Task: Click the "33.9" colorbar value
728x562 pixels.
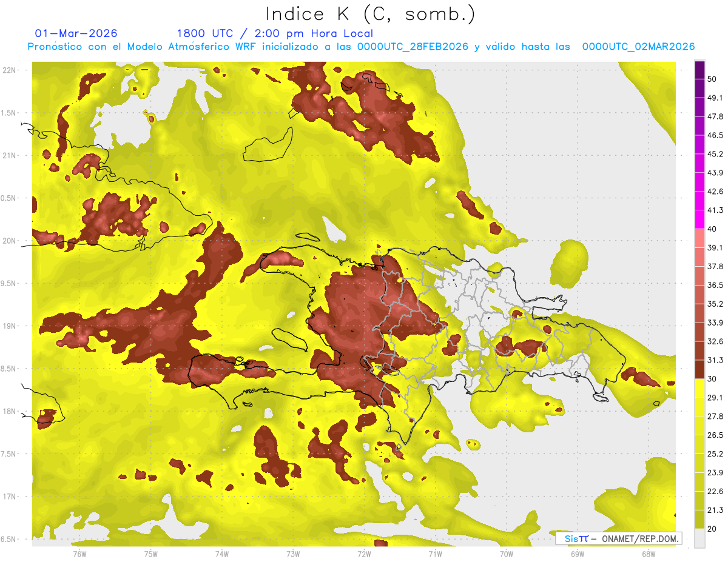Action: coord(715,323)
